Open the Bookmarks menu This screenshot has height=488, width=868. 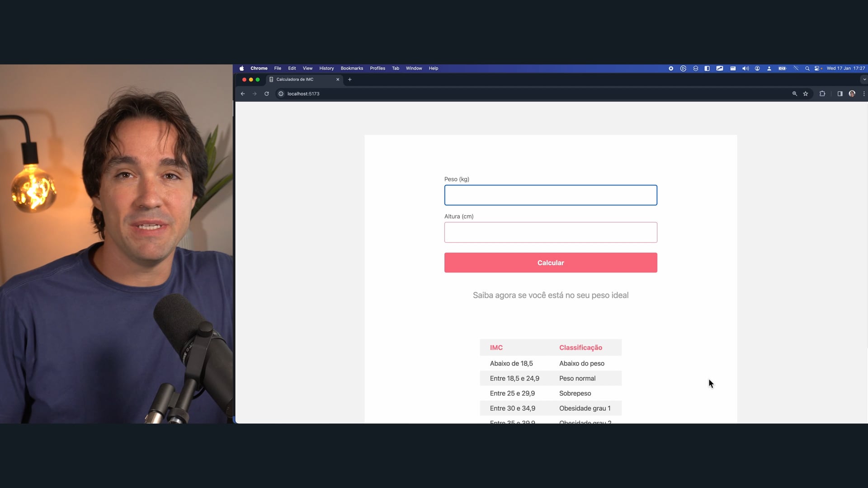pyautogui.click(x=352, y=68)
